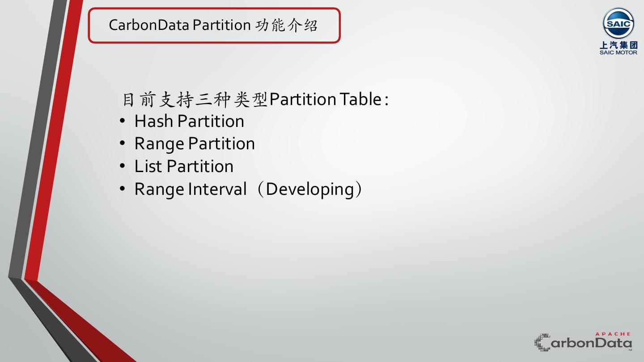
Task: Click the bullet dot before Range Interval
Action: click(123, 189)
